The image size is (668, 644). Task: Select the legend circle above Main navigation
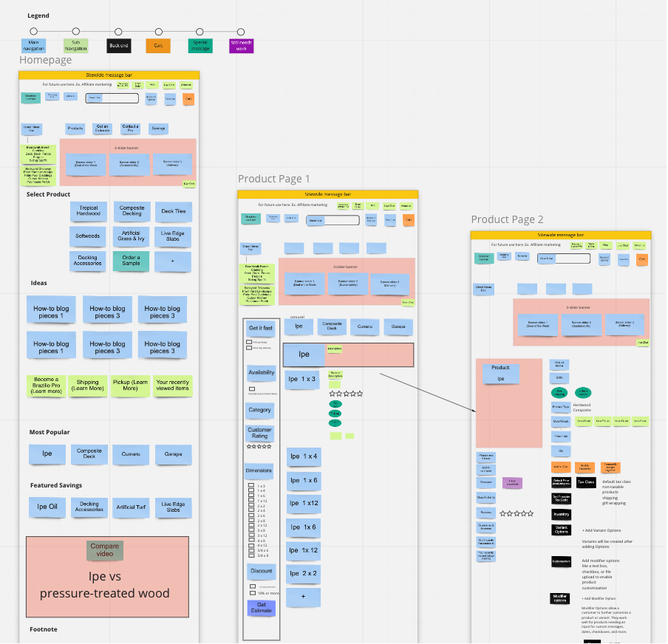(33, 31)
